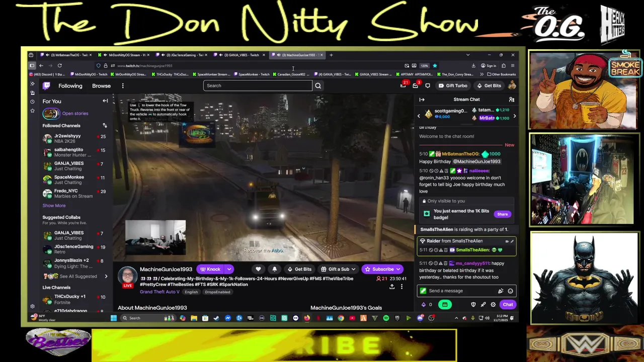
Task: Go to the Following page
Action: [x=70, y=86]
